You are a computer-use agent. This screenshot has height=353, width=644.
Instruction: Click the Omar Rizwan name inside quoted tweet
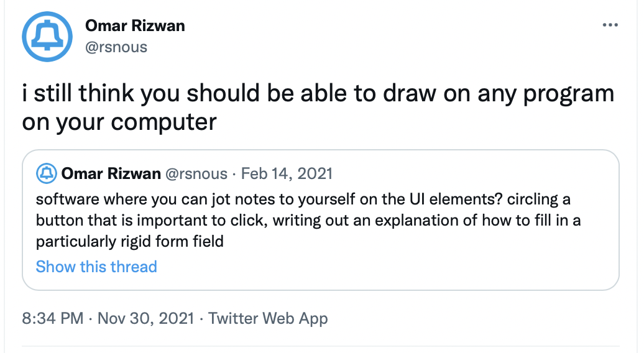[111, 173]
